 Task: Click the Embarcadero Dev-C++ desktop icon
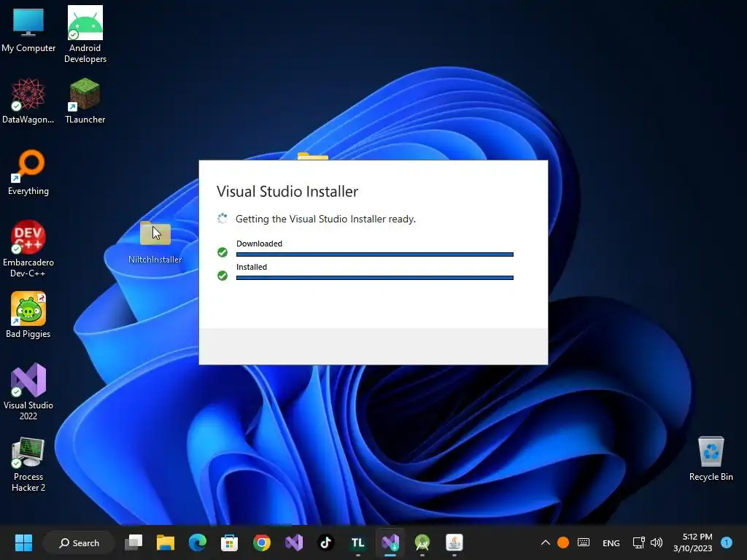click(x=28, y=249)
